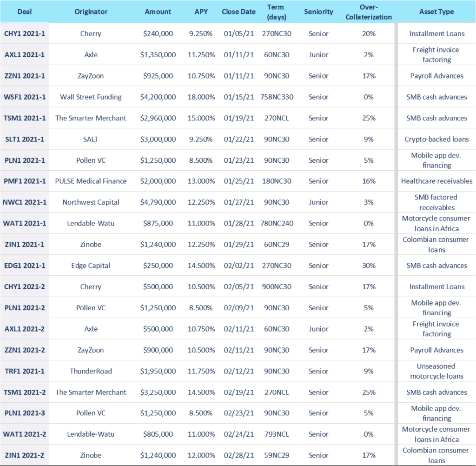The image size is (476, 466).
Task: Click close date 01/05/21
Action: pos(238,33)
